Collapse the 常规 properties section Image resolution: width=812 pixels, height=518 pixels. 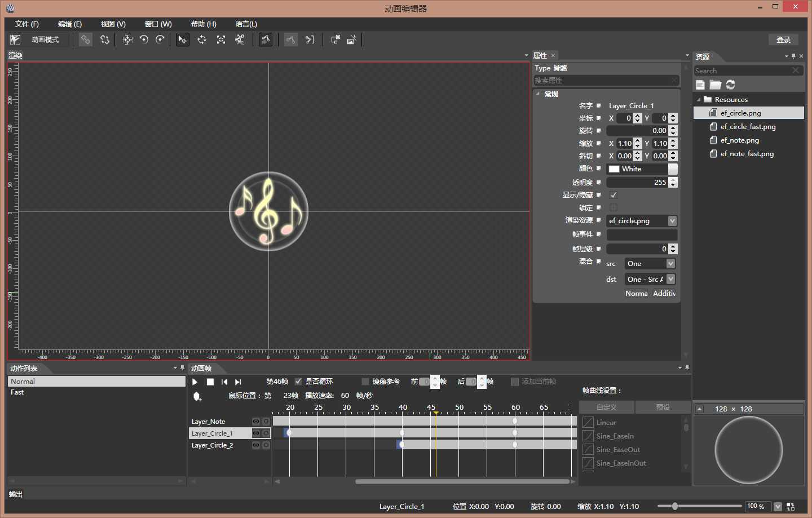[x=537, y=94]
